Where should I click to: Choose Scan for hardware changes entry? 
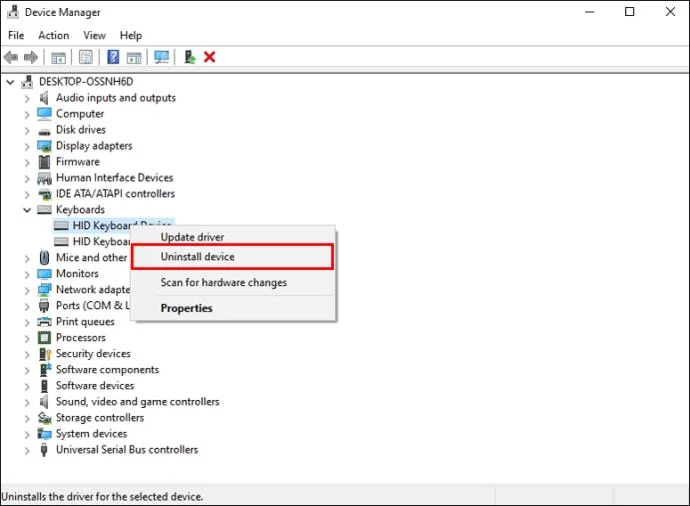pyautogui.click(x=223, y=282)
